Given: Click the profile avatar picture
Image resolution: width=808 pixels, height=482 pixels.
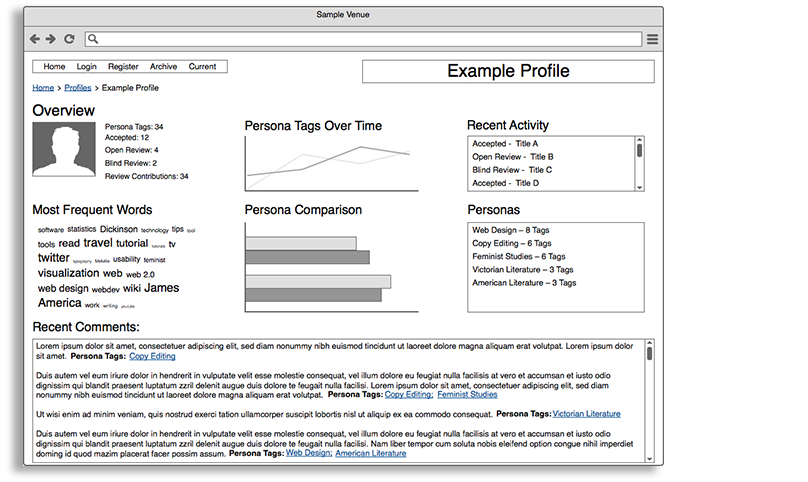Looking at the screenshot, I should 64,149.
